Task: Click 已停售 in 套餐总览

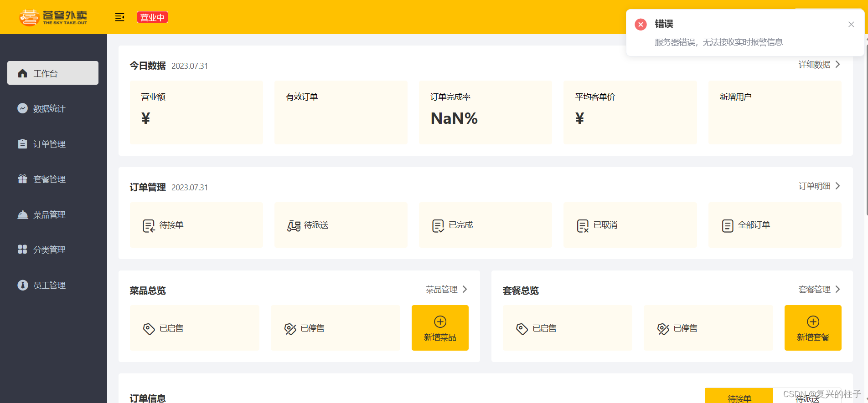Action: pyautogui.click(x=708, y=328)
